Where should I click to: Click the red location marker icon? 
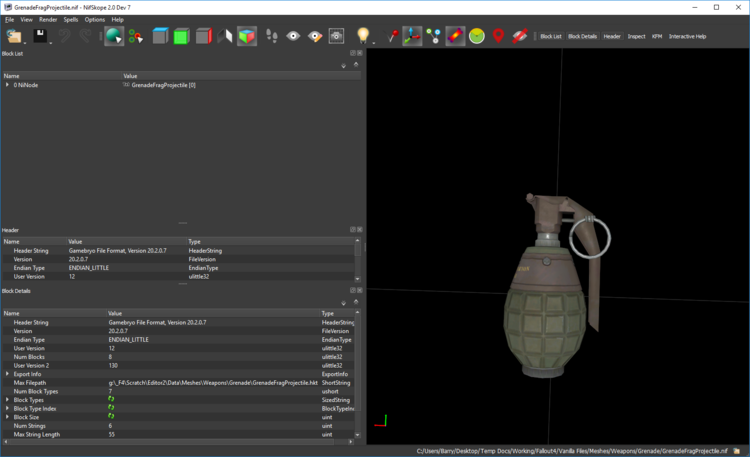pos(498,36)
